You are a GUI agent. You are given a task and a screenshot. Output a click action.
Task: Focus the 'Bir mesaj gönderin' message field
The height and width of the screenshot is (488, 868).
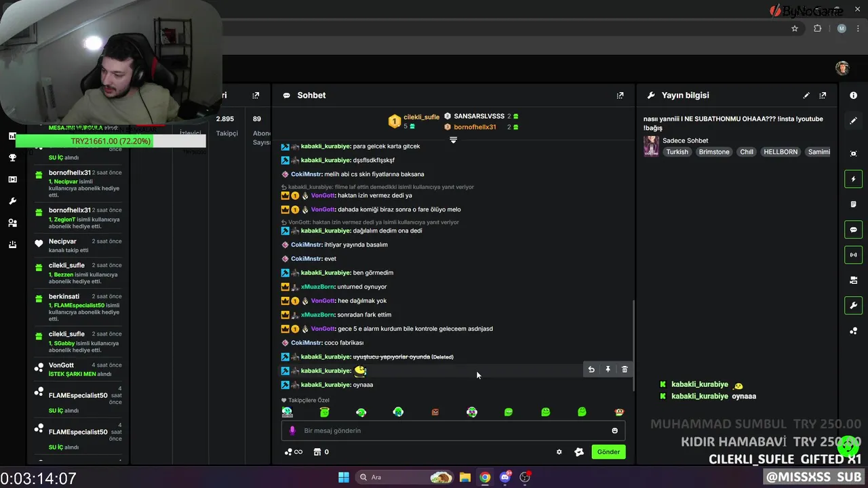click(x=453, y=430)
